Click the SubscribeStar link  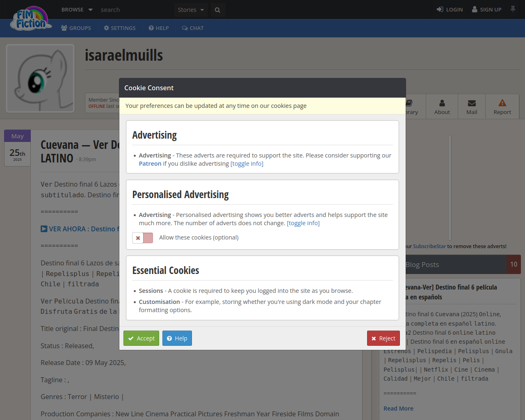point(429,247)
